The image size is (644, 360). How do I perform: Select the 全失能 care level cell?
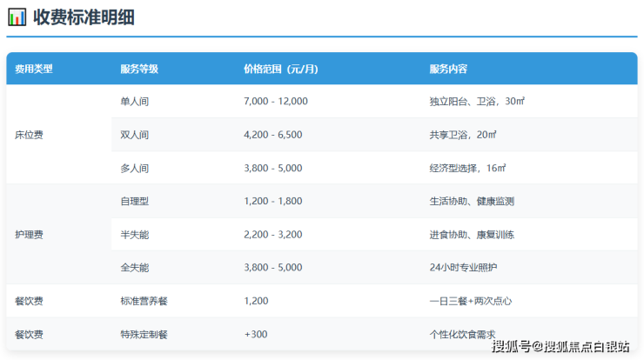[x=134, y=268]
